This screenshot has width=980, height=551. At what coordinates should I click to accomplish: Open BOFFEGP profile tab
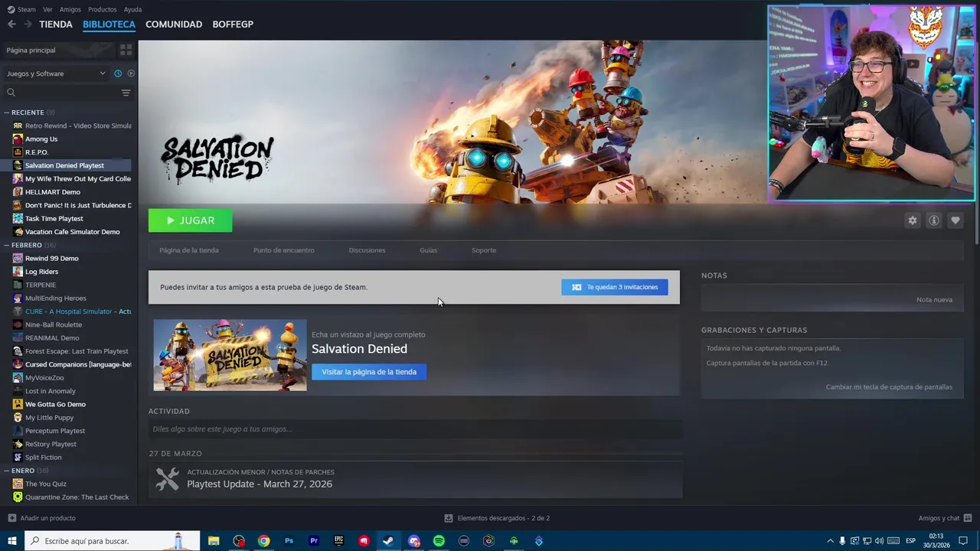(x=233, y=24)
